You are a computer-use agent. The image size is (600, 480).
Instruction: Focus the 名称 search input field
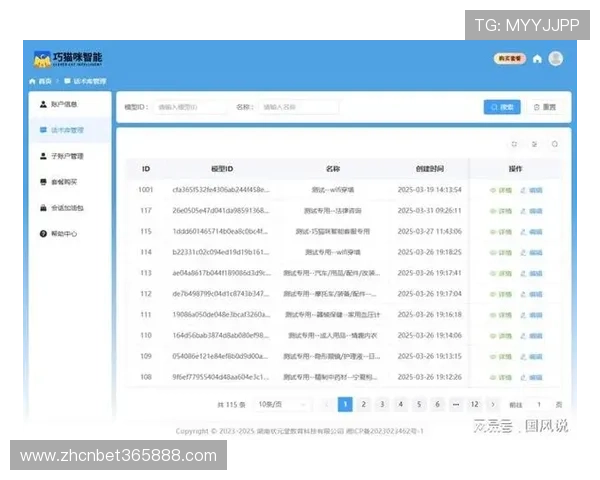coord(298,107)
